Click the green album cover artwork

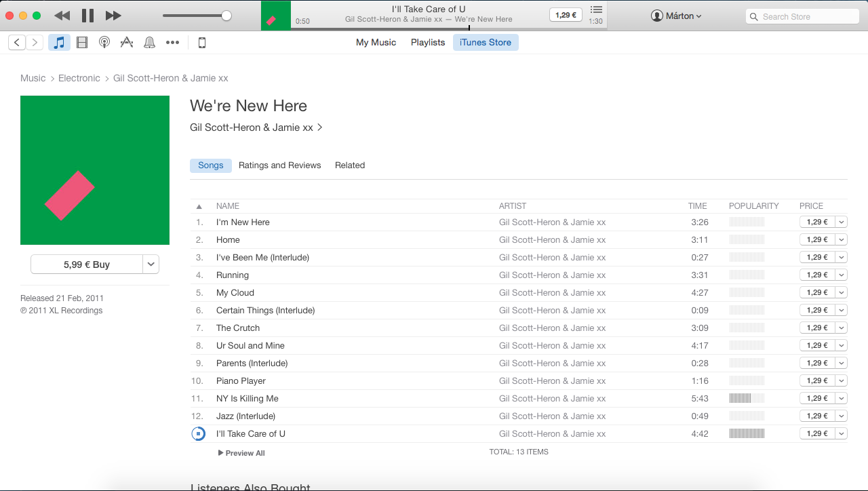[95, 170]
